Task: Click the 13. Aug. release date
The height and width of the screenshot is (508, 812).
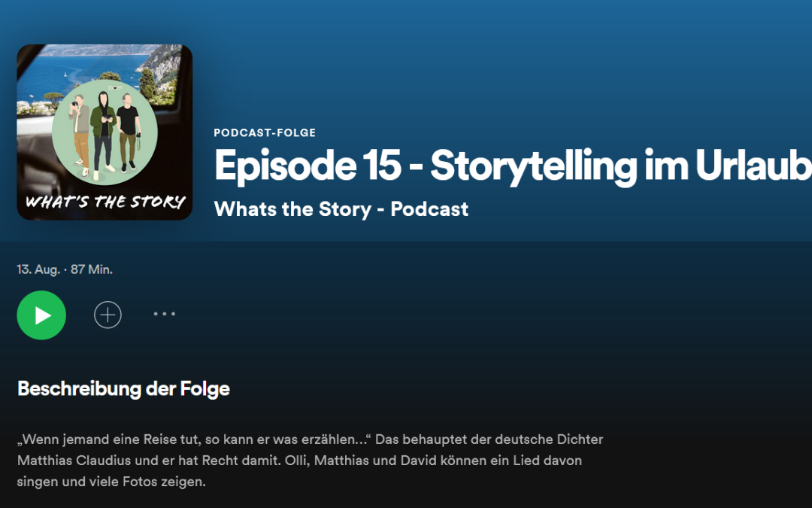Action: pos(38,269)
